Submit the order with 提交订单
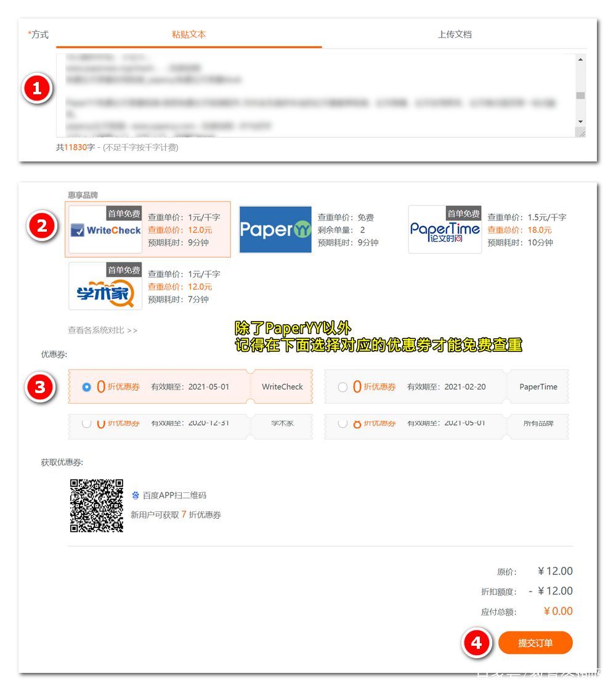616x692 pixels. [535, 643]
